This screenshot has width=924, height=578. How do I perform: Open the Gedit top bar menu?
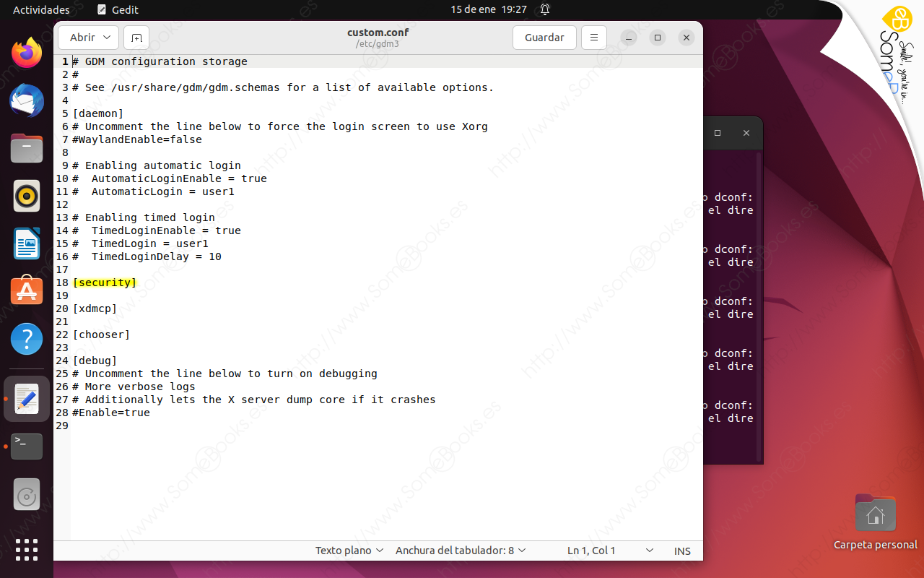click(x=117, y=9)
